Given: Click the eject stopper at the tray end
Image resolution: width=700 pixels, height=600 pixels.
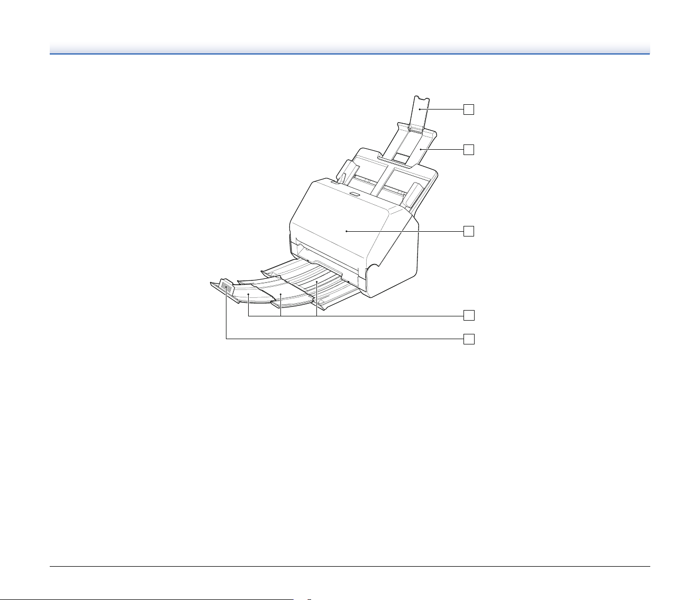Looking at the screenshot, I should pos(225,287).
